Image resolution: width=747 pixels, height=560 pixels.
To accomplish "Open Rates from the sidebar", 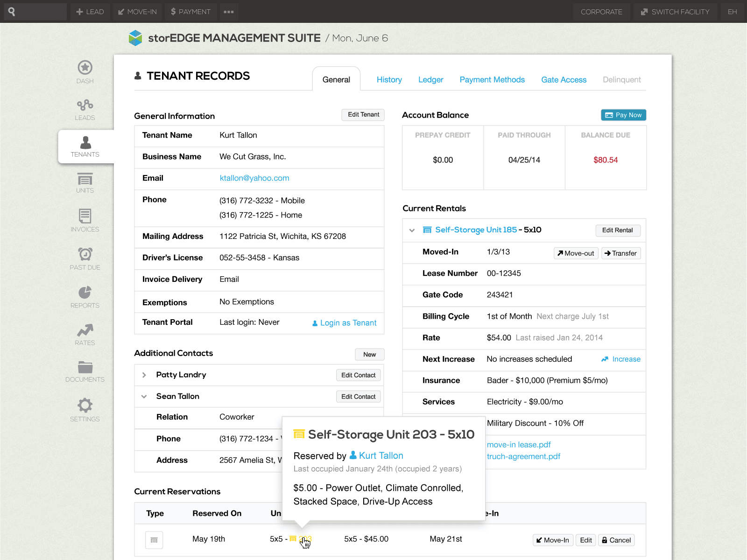I will tap(85, 334).
